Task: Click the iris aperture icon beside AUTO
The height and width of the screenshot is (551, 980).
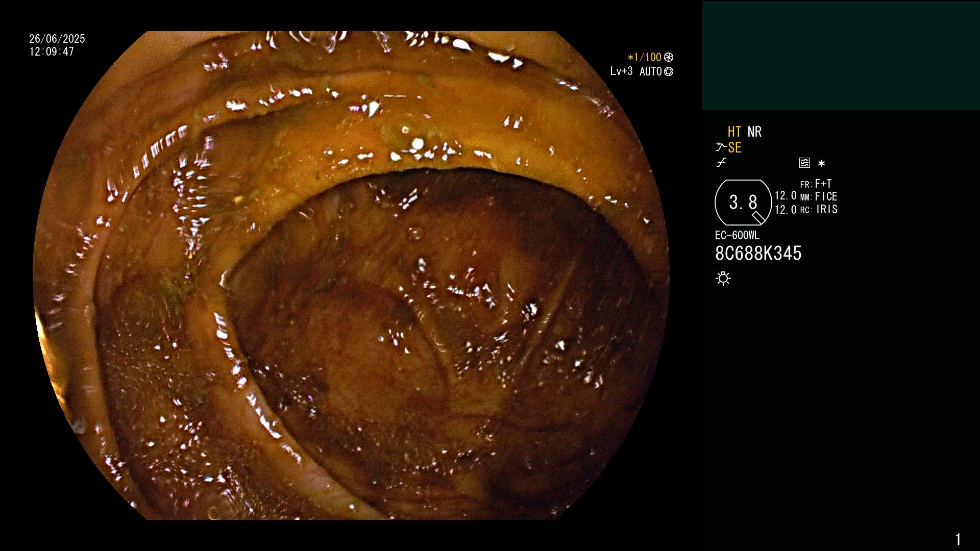Action: [669, 72]
